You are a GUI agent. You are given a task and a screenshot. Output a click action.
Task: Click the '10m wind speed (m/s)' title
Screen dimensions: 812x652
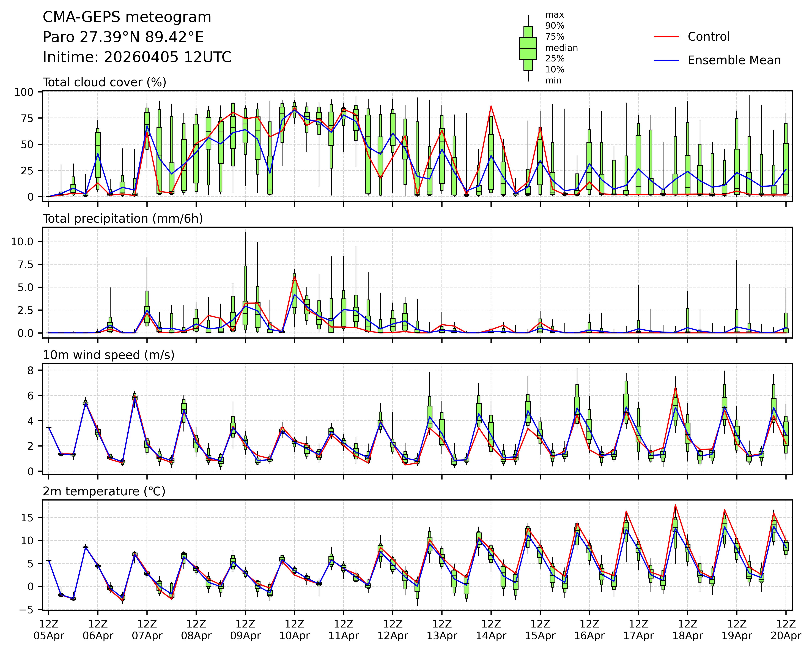pyautogui.click(x=108, y=355)
